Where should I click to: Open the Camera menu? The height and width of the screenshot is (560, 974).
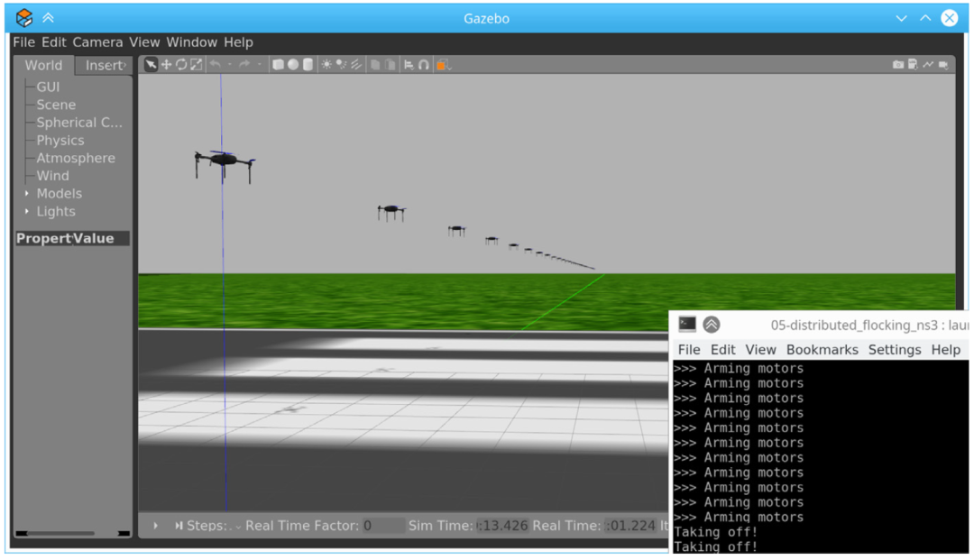coord(97,42)
